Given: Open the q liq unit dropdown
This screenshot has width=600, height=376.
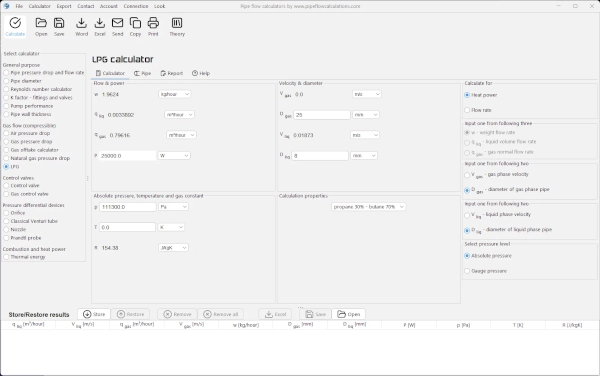Looking at the screenshot, I should pos(179,115).
